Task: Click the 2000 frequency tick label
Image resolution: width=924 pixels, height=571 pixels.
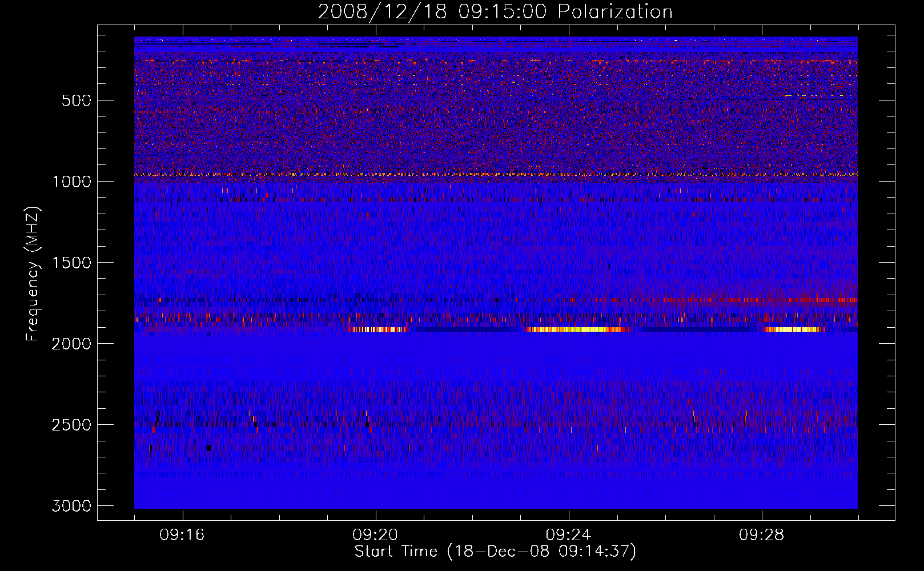Action: coord(72,344)
